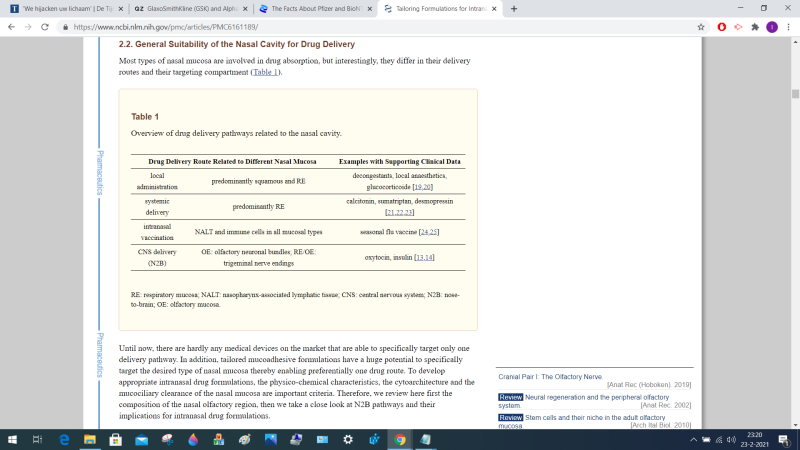Viewport: 800px width, 450px height.
Task: Open Paint 3D droplet icon
Action: [193, 439]
